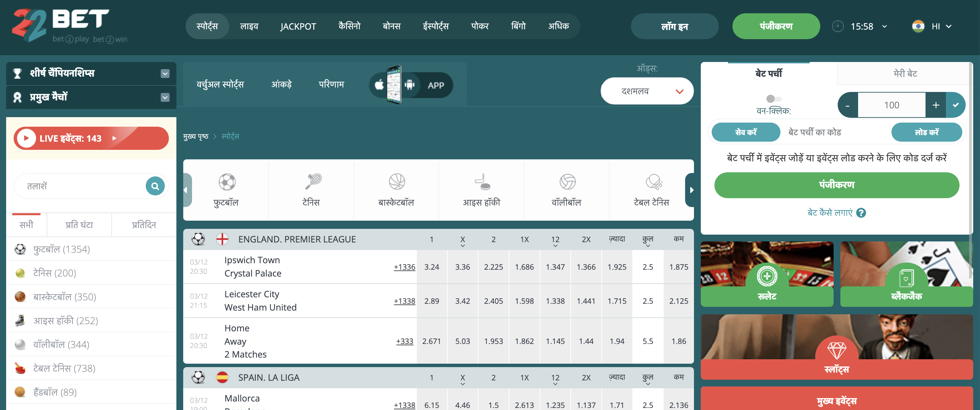The height and width of the screenshot is (410, 980).
Task: Open the Volleyball icon tile
Action: coord(567,182)
